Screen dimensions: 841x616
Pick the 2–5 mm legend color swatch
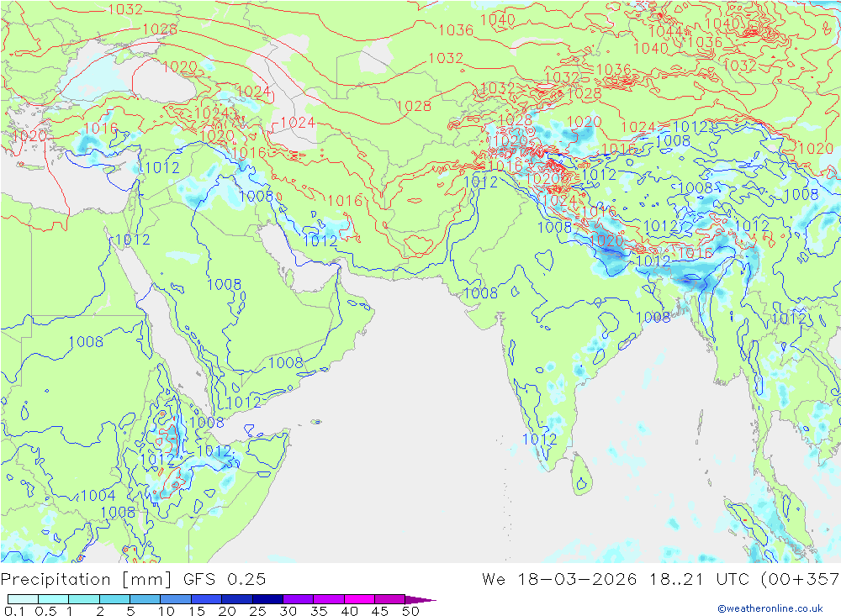coord(114,599)
